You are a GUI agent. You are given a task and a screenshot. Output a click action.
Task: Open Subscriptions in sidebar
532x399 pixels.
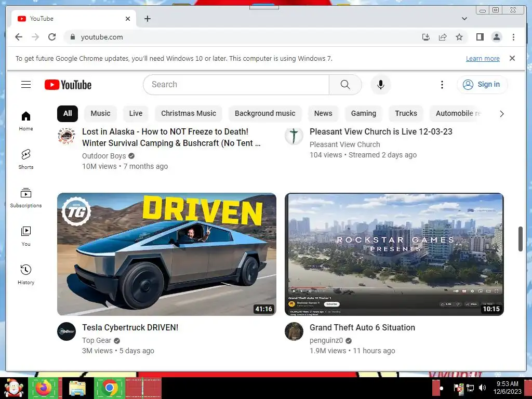click(x=26, y=197)
